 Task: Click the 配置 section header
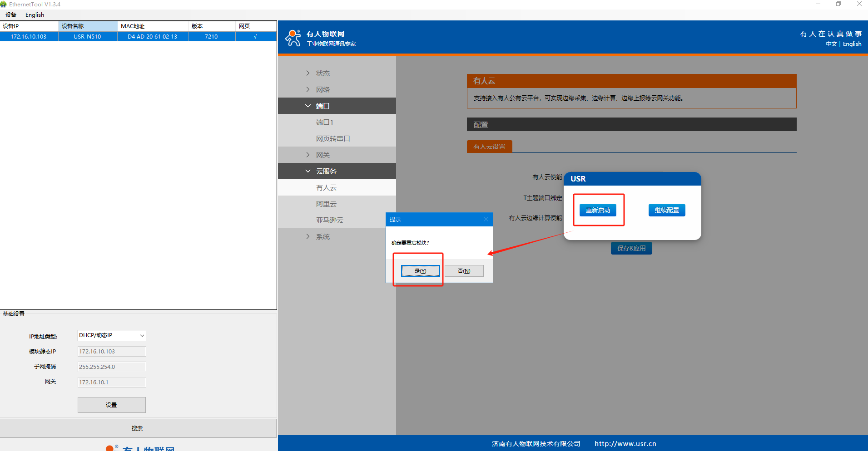click(631, 125)
